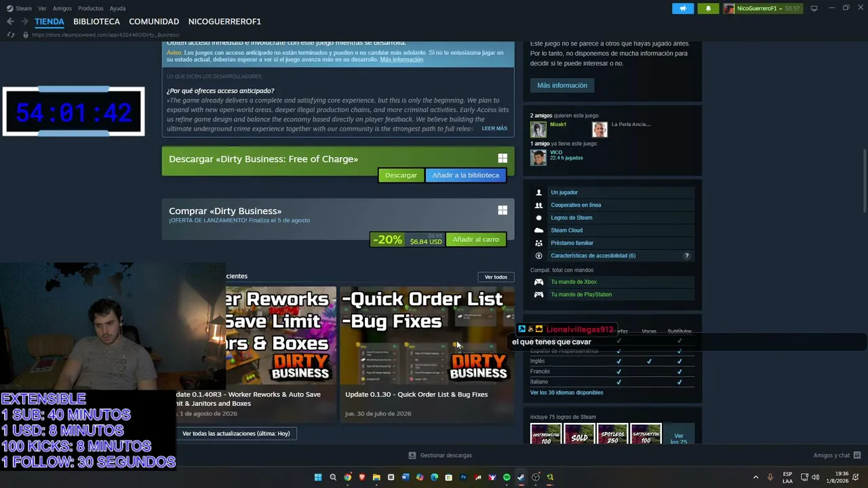This screenshot has width=868, height=488.
Task: Click the Steam Cloud icon
Action: (x=539, y=230)
